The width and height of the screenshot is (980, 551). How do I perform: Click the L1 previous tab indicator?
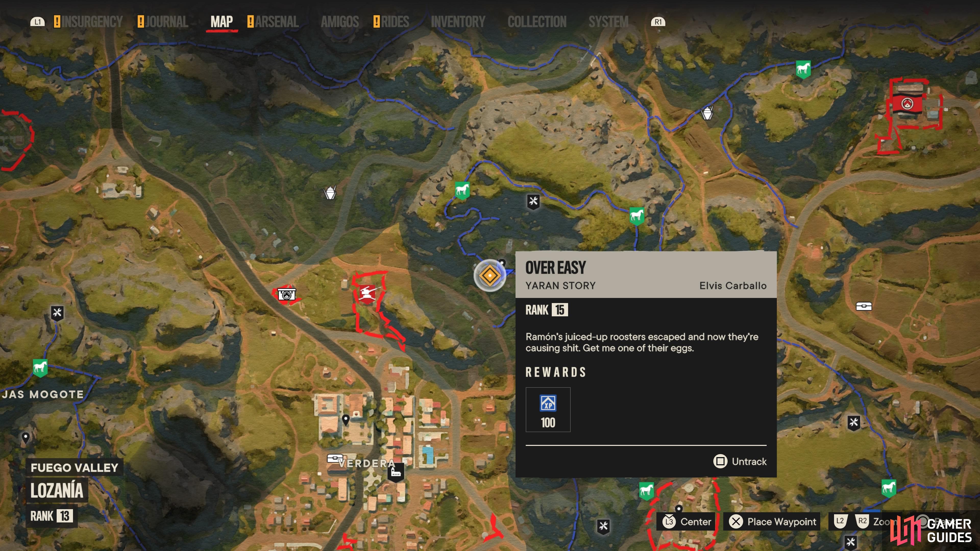click(37, 22)
